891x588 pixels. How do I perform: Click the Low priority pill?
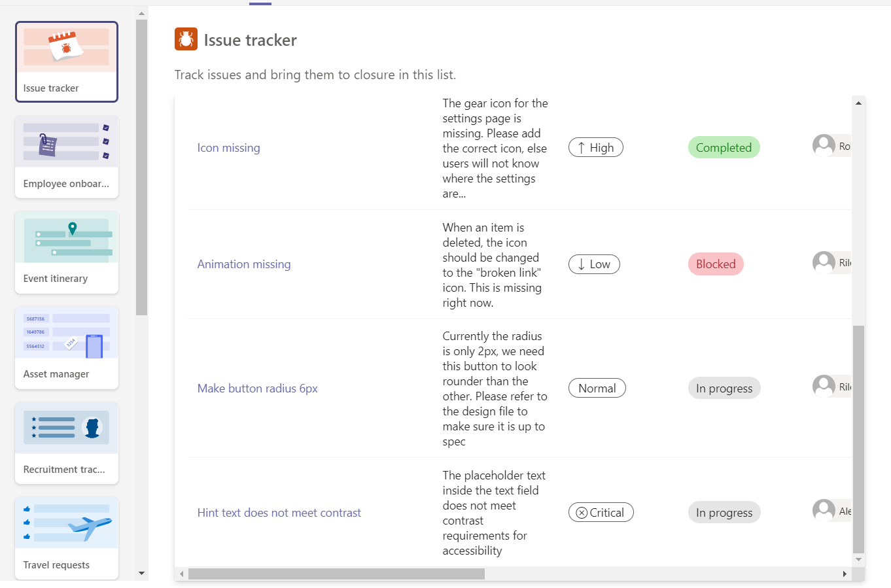point(594,264)
